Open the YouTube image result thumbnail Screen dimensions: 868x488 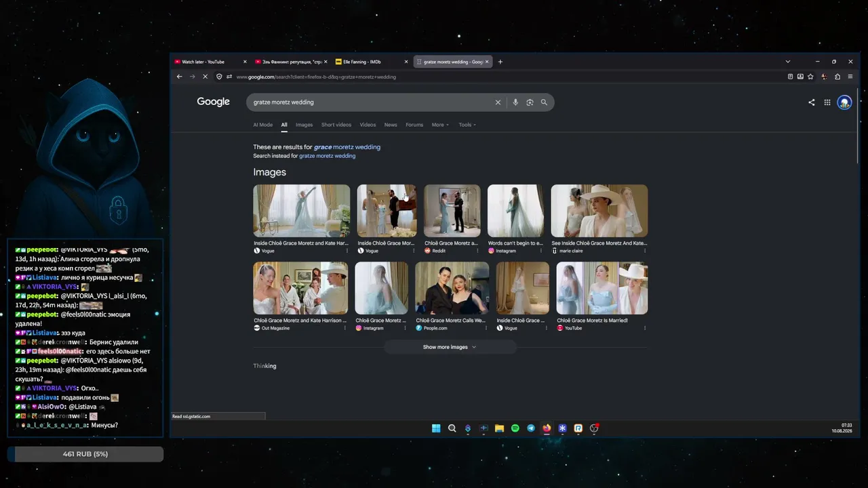point(602,288)
